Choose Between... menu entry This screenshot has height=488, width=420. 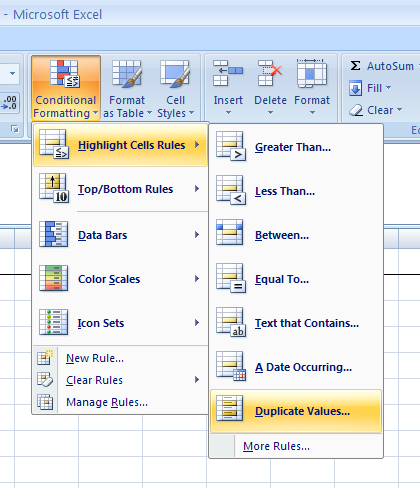pos(297,234)
